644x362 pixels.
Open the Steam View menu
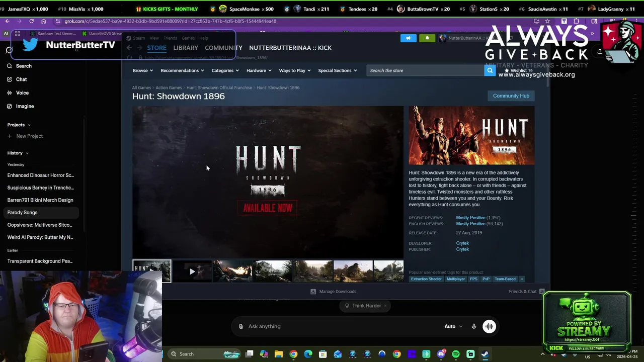[x=154, y=38]
